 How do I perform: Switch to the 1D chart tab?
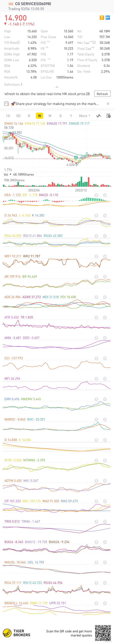point(8,116)
